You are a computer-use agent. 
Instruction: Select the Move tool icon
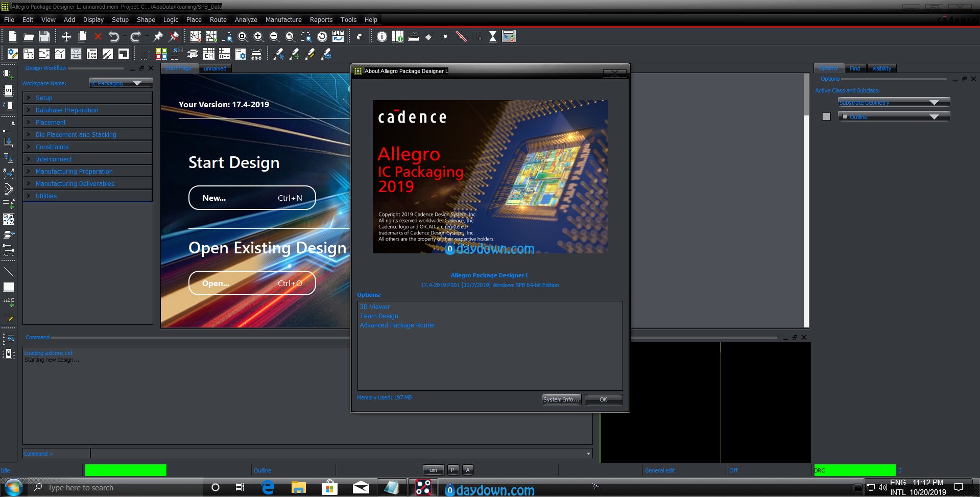pyautogui.click(x=66, y=36)
